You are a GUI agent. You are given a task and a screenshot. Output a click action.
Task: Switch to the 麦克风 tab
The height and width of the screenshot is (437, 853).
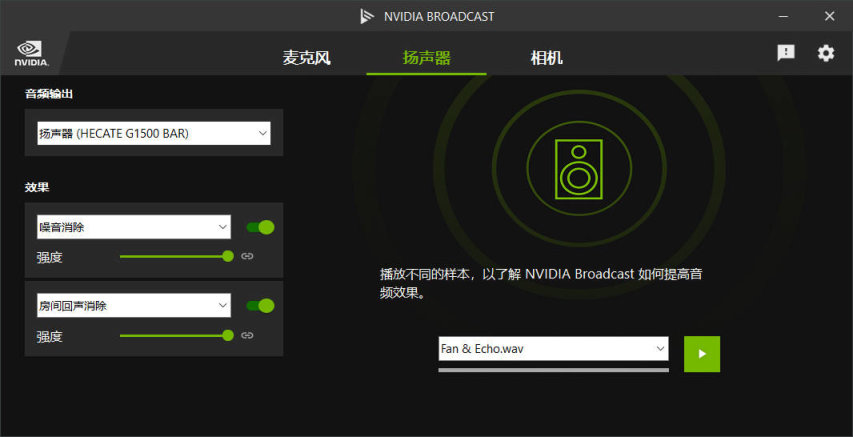click(306, 58)
